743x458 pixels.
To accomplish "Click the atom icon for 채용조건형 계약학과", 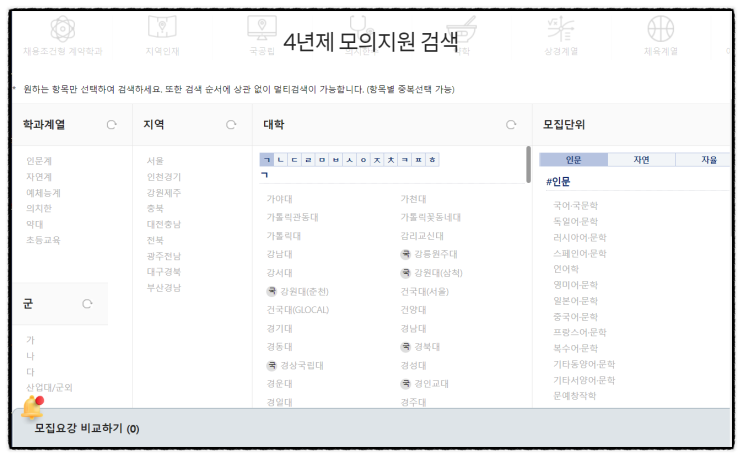I will (63, 28).
